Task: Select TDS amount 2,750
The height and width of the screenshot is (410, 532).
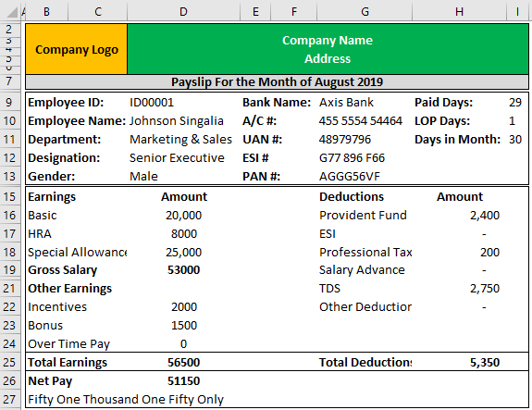Action: (485, 289)
